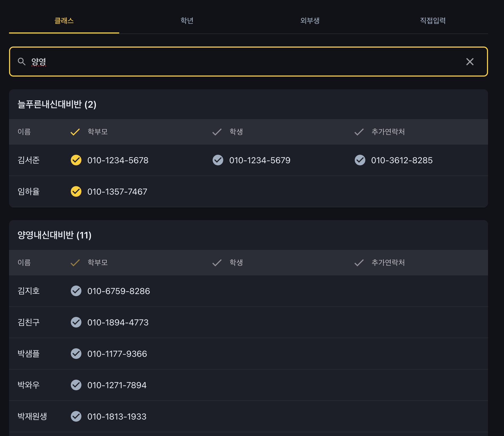Check 김친구 parent number 010-1894-4773
Image resolution: width=504 pixels, height=436 pixels.
tap(76, 322)
